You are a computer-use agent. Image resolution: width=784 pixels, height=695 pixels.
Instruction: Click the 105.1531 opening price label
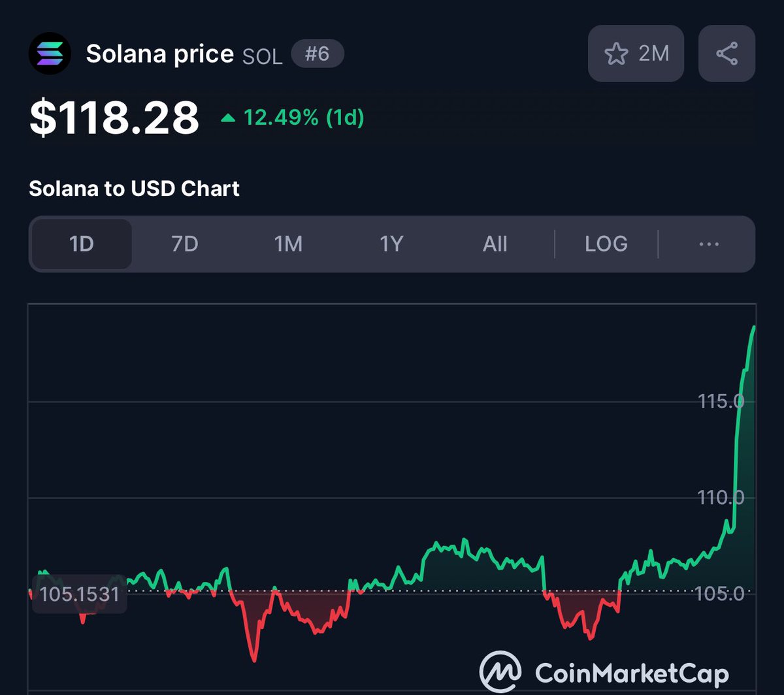tap(80, 594)
